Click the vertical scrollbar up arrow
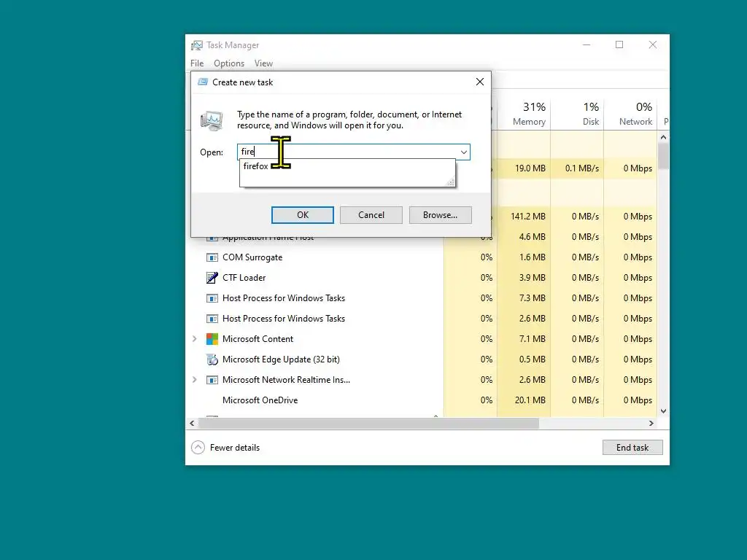Viewport: 747px width, 560px height. (663, 137)
